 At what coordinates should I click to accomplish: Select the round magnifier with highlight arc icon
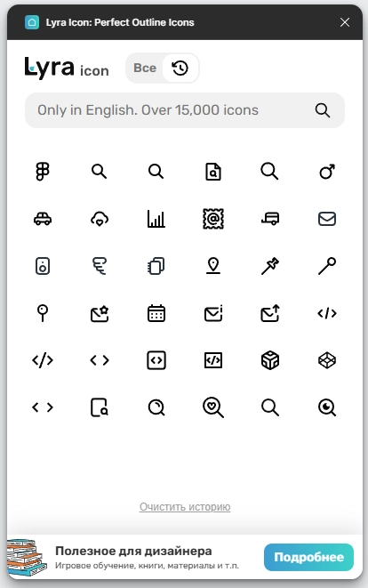point(156,407)
